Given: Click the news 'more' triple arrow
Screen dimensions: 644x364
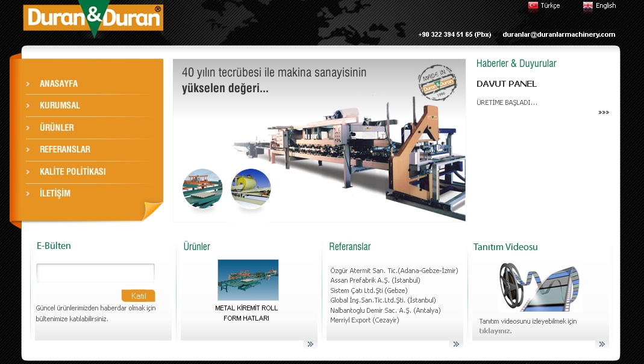Looking at the screenshot, I should pyautogui.click(x=604, y=112).
